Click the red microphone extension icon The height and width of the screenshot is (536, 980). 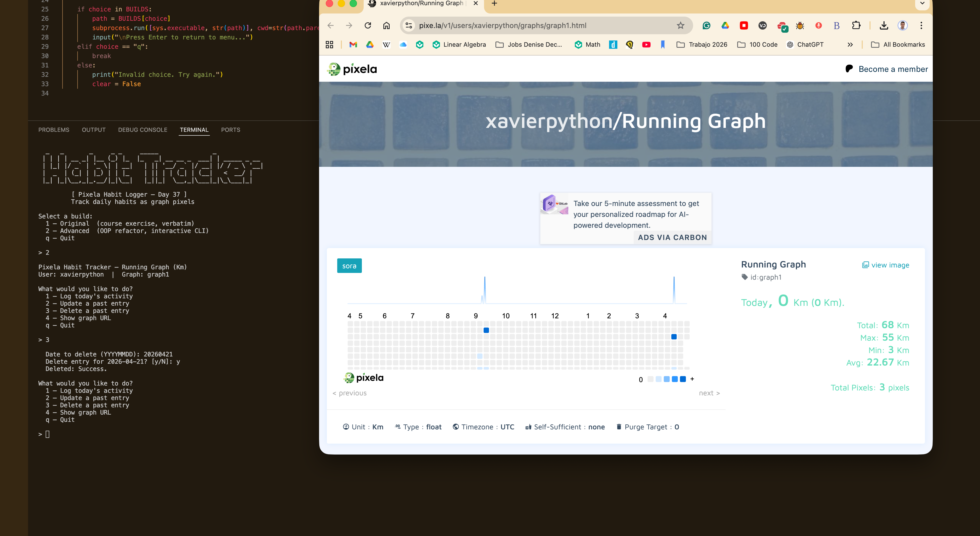click(x=818, y=25)
